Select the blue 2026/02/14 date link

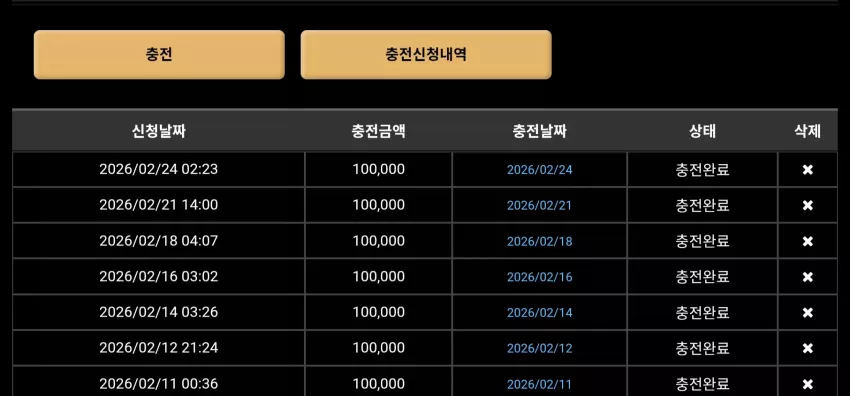539,313
